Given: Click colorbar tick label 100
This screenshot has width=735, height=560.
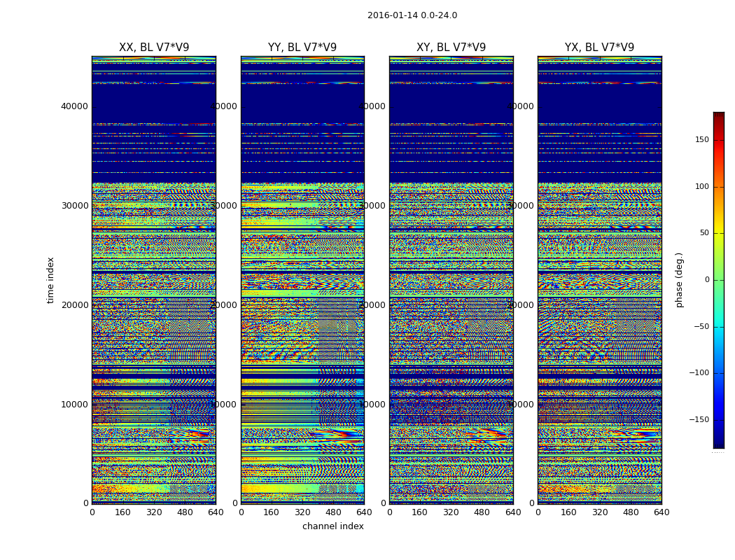Looking at the screenshot, I should 702,186.
